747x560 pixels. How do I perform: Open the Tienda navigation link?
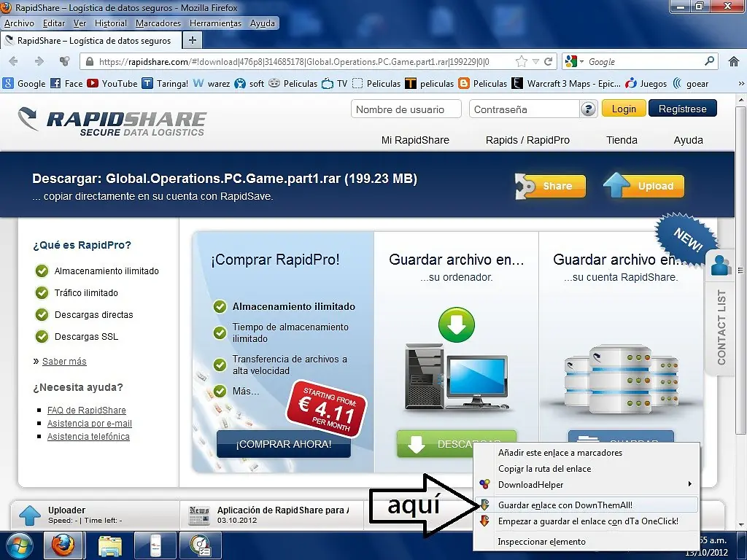(x=622, y=140)
